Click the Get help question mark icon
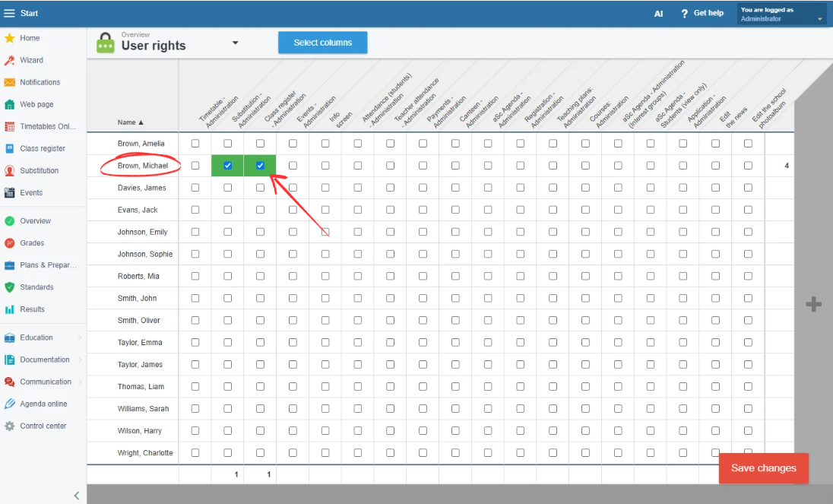 [x=684, y=13]
